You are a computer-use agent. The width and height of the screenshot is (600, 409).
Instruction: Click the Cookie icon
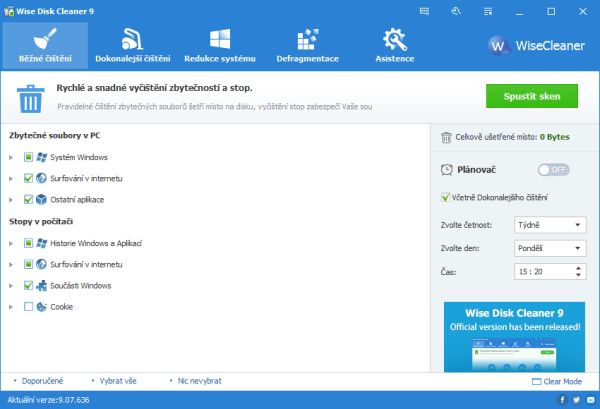[41, 306]
